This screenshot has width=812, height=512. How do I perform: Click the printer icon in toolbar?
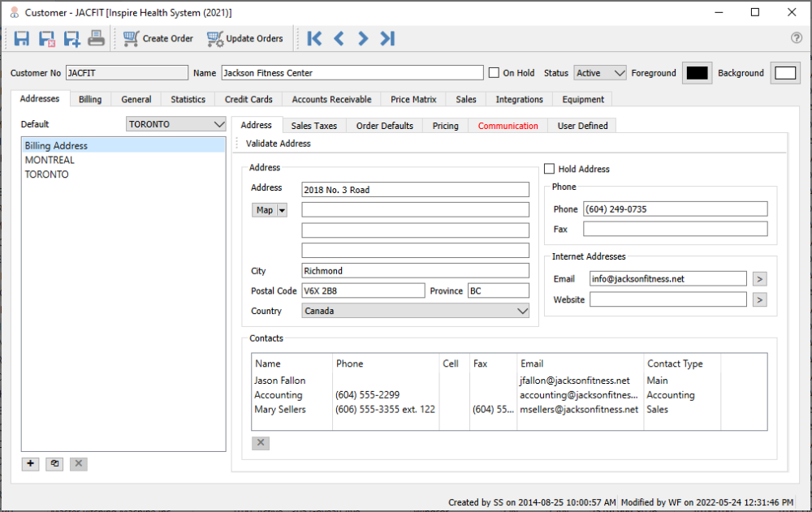click(x=97, y=38)
